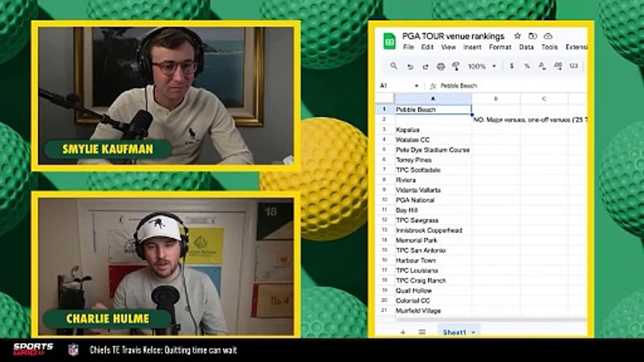Decrease decimal places
644x362 pixels.
(x=542, y=66)
